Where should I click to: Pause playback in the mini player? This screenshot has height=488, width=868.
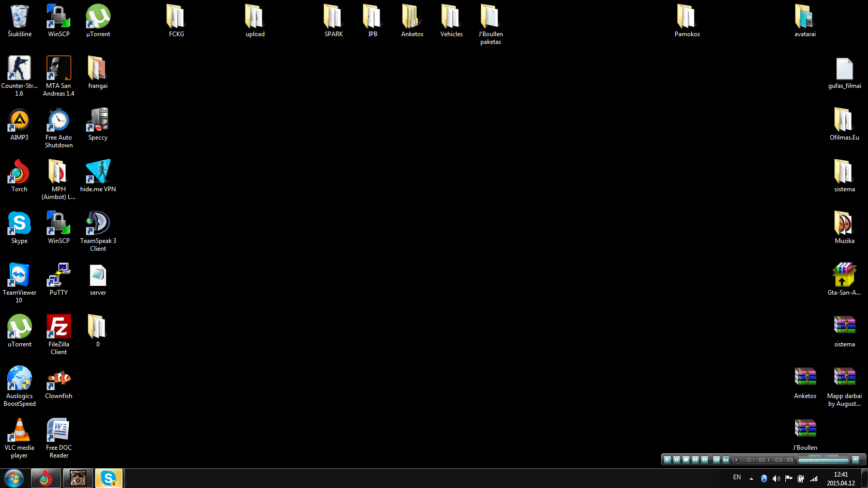(x=676, y=460)
